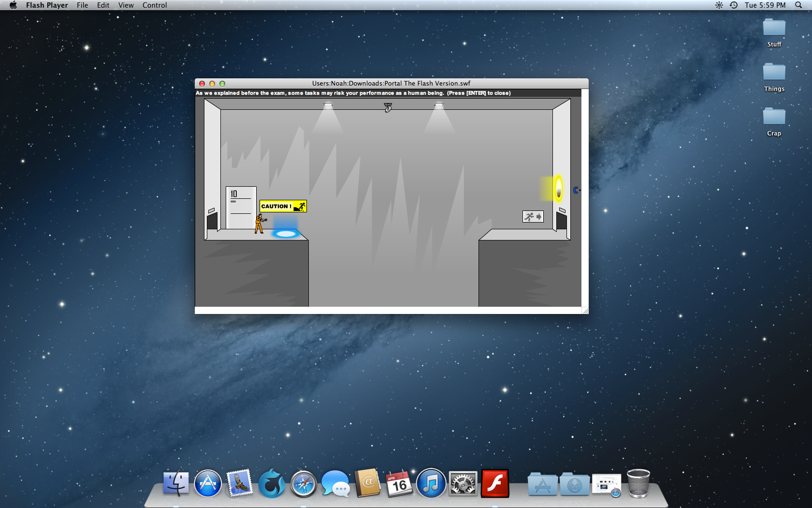Minimize the Flash Player window
The image size is (812, 508).
click(x=212, y=84)
